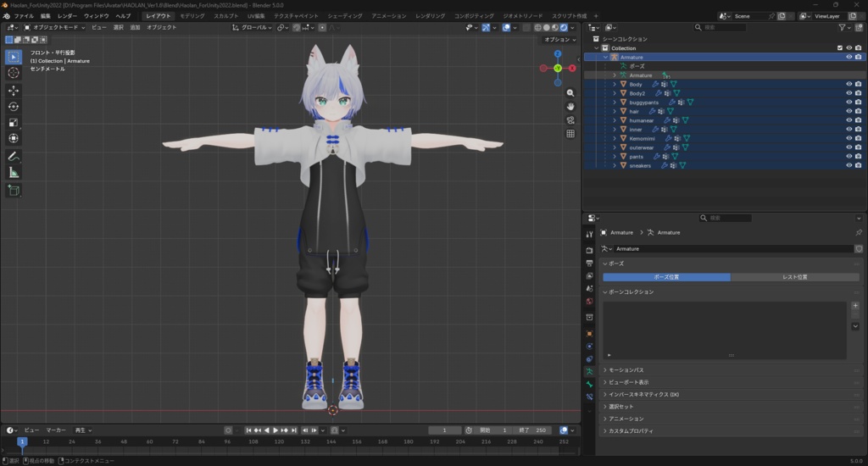This screenshot has height=466, width=868.
Task: Disable rendering of the pants object
Action: point(858,157)
